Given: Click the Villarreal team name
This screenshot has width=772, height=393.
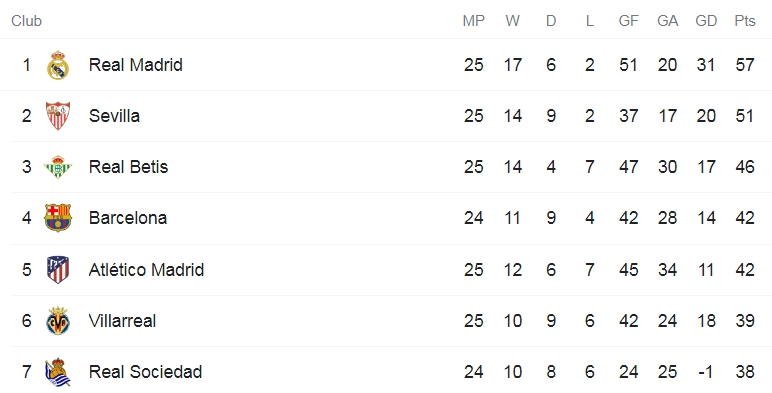Looking at the screenshot, I should [x=123, y=321].
